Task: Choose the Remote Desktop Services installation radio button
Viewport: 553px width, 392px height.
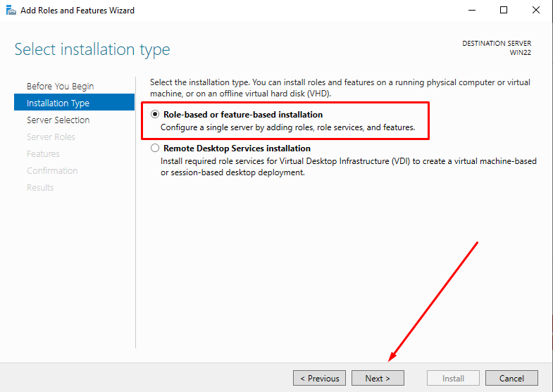Action: click(x=155, y=148)
